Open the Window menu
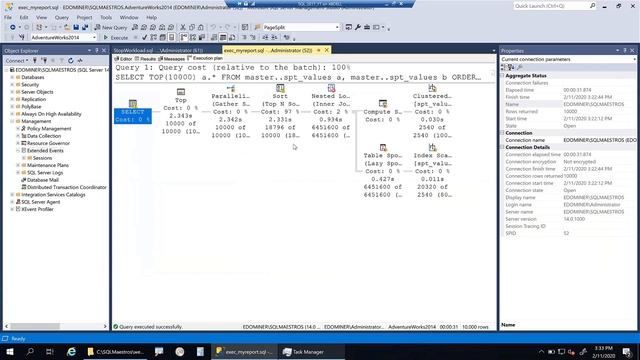Image resolution: width=640 pixels, height=360 pixels. 129,18
